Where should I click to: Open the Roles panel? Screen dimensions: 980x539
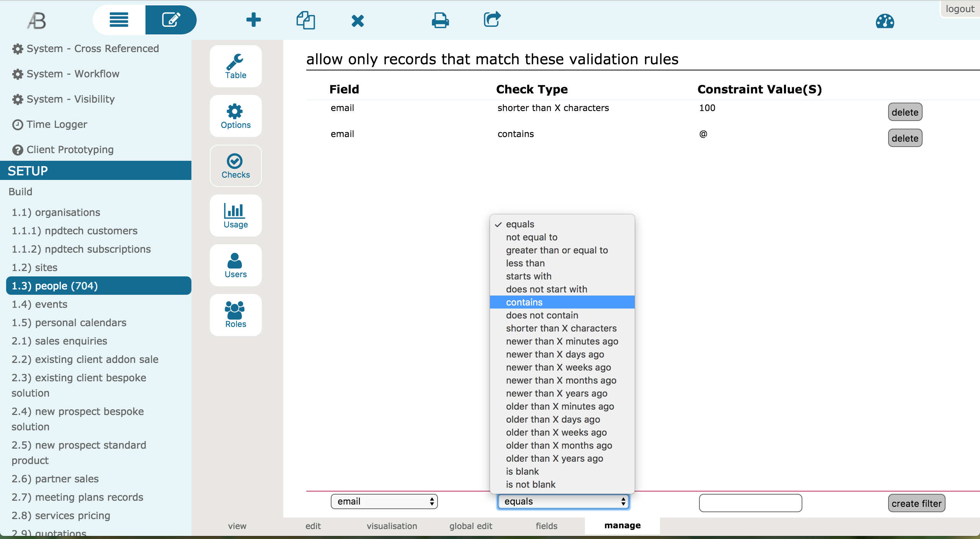pos(235,315)
